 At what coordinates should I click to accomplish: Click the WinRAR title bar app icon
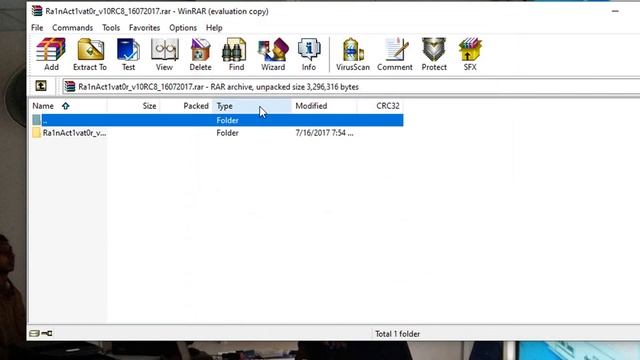tap(37, 11)
